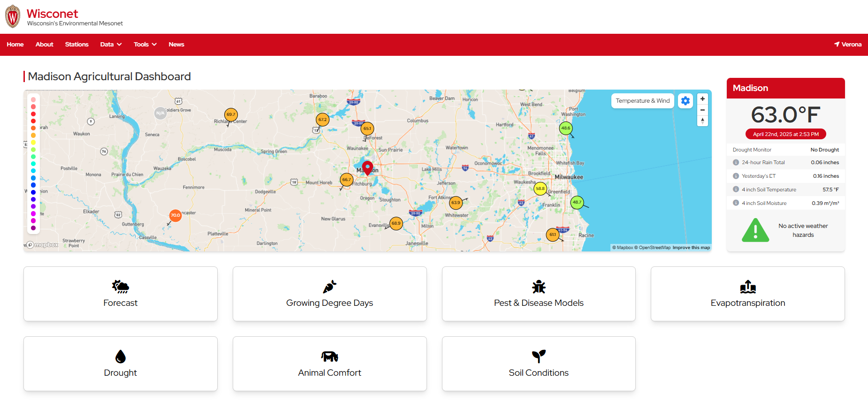Screen dimensions: 868x409
Task: Go to the Stations page
Action: tap(76, 45)
